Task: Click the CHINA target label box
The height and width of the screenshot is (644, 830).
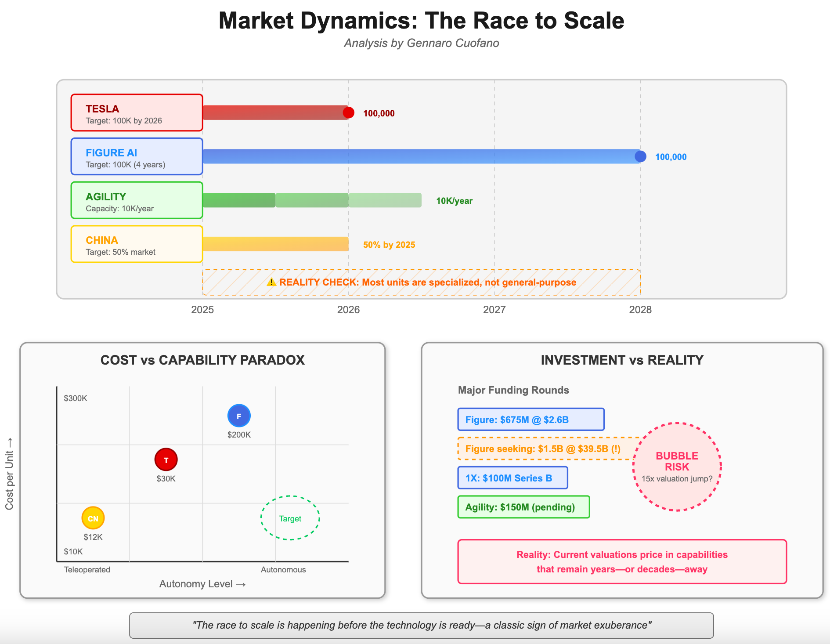Action: click(137, 244)
